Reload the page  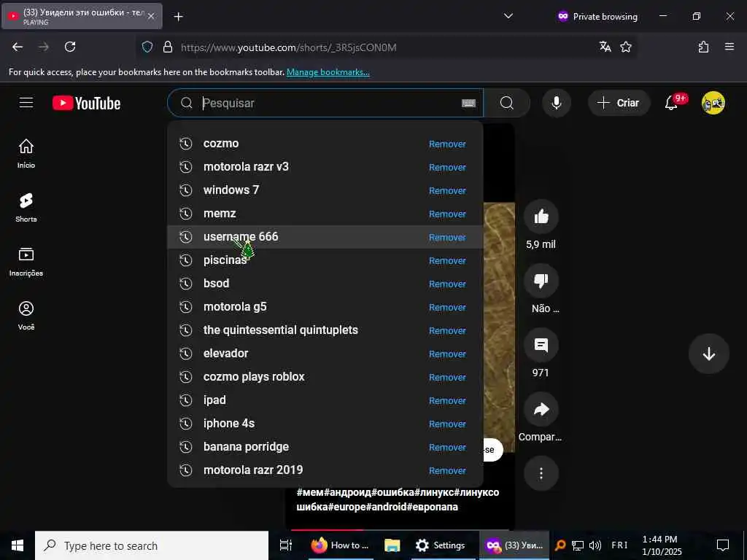tap(70, 47)
